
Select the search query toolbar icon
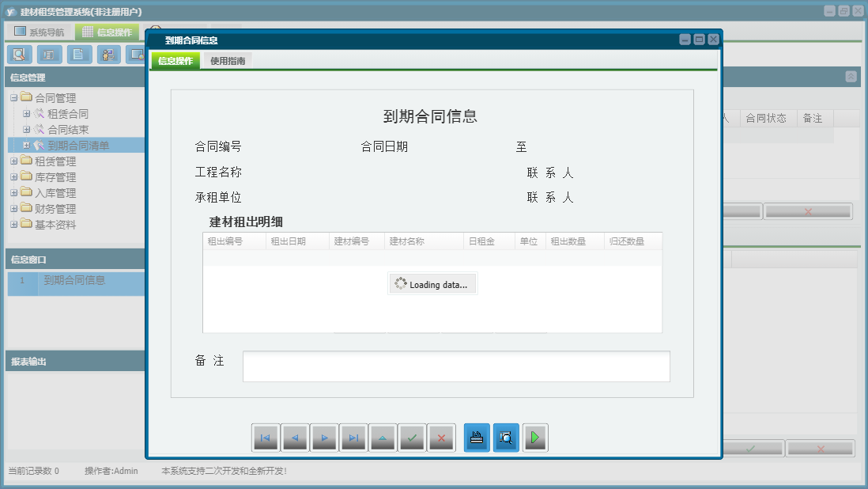pyautogui.click(x=20, y=55)
